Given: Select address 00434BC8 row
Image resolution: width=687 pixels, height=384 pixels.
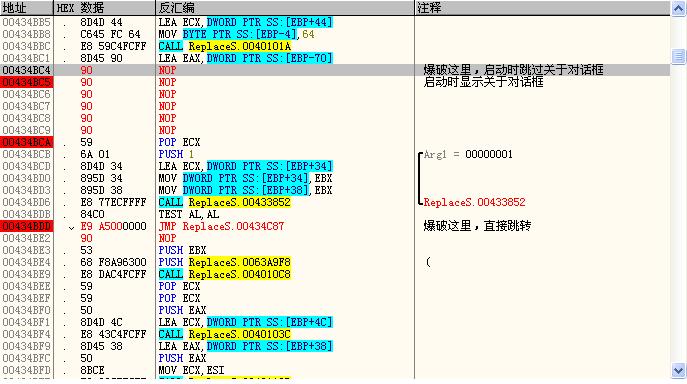Looking at the screenshot, I should [27, 118].
